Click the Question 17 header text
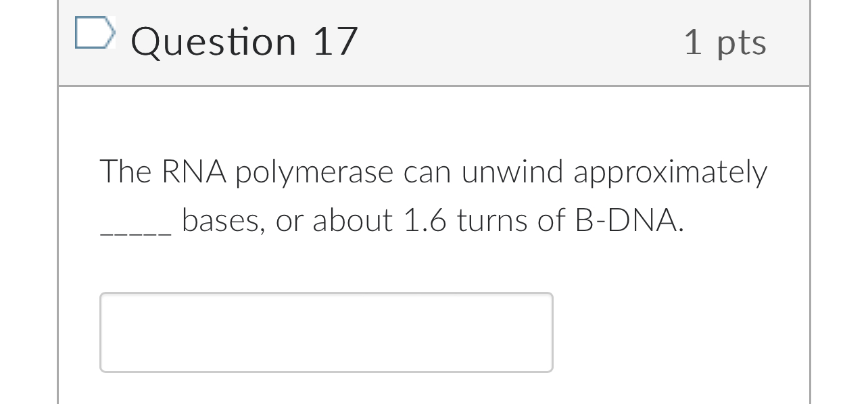Viewport: 868px width, 404px height. click(245, 41)
